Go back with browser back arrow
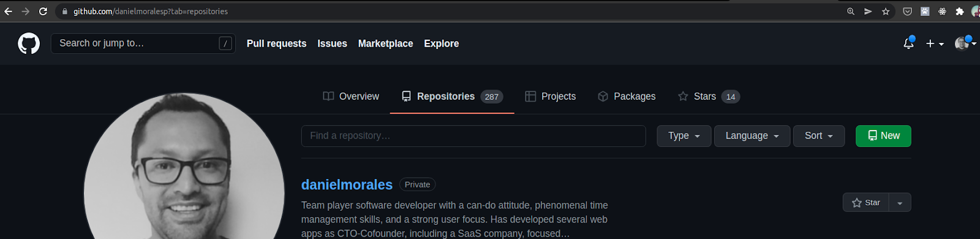 tap(8, 11)
